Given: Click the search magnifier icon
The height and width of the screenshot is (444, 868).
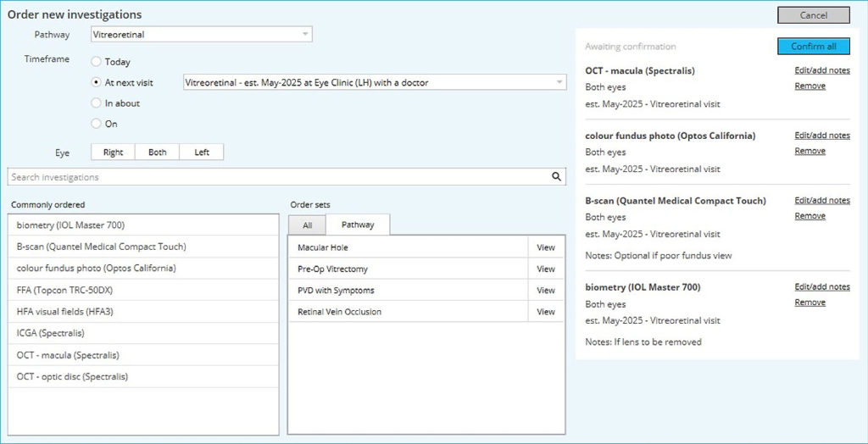Looking at the screenshot, I should 557,177.
